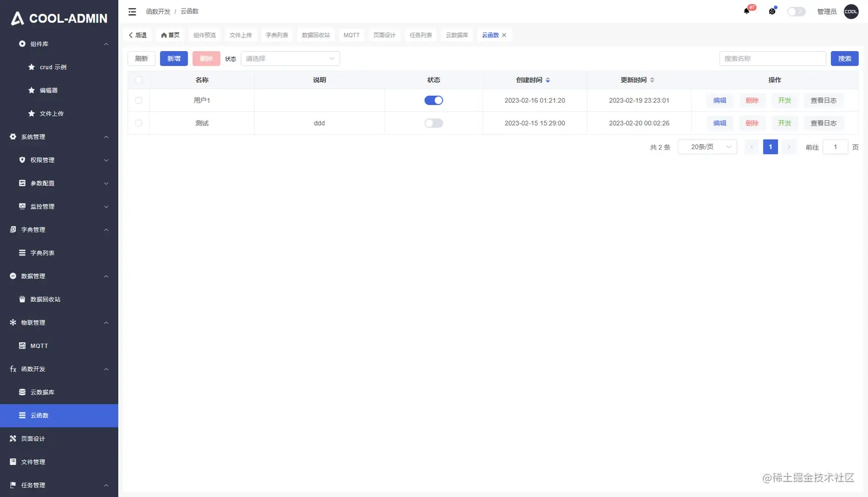Image resolution: width=868 pixels, height=497 pixels.
Task: Click the star icon beside crud 示例
Action: point(32,67)
